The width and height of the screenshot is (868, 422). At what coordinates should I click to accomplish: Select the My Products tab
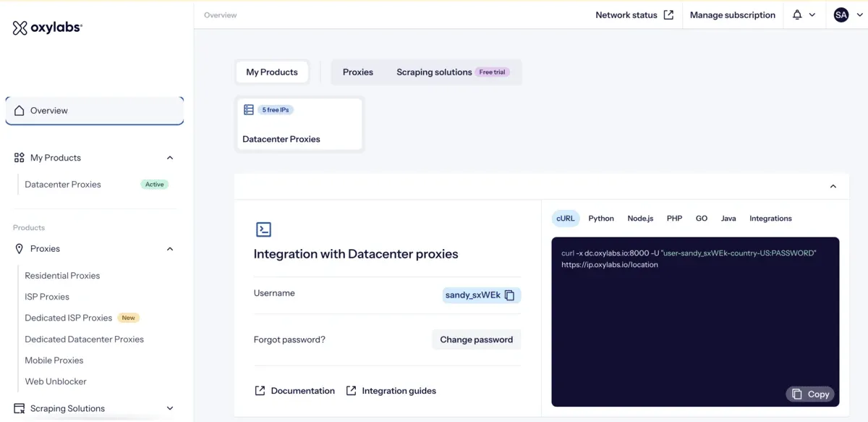[x=272, y=72]
